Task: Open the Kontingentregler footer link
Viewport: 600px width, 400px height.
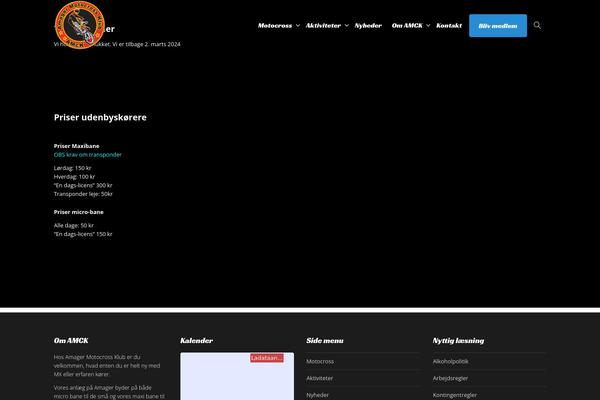Action: (455, 395)
